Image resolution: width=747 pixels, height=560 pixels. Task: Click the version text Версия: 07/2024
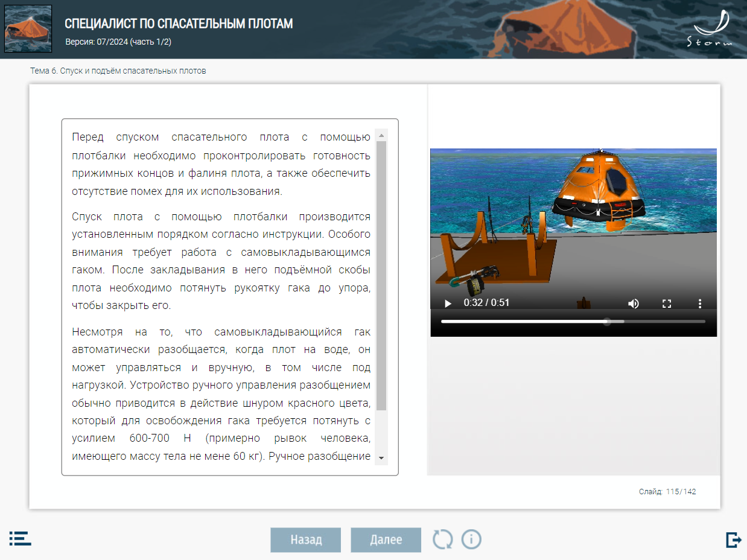118,42
